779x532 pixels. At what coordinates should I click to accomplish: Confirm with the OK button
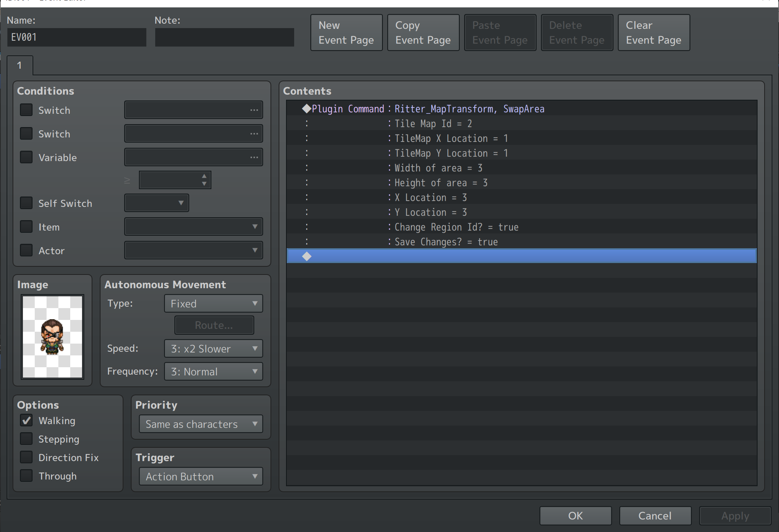pyautogui.click(x=575, y=516)
